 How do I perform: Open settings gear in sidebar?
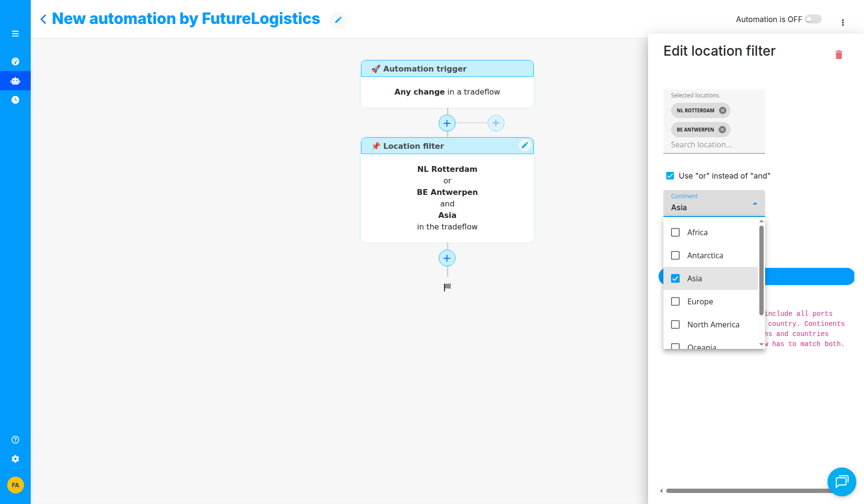[15, 459]
